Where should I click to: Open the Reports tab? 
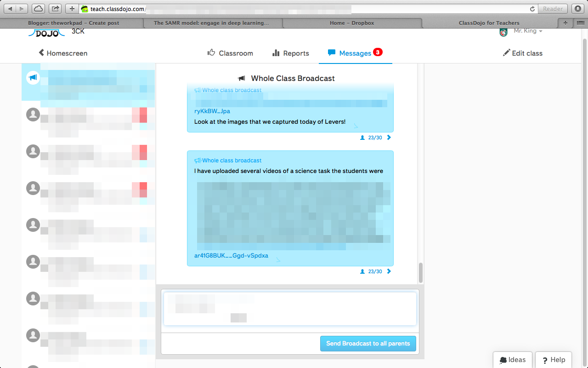coord(291,53)
